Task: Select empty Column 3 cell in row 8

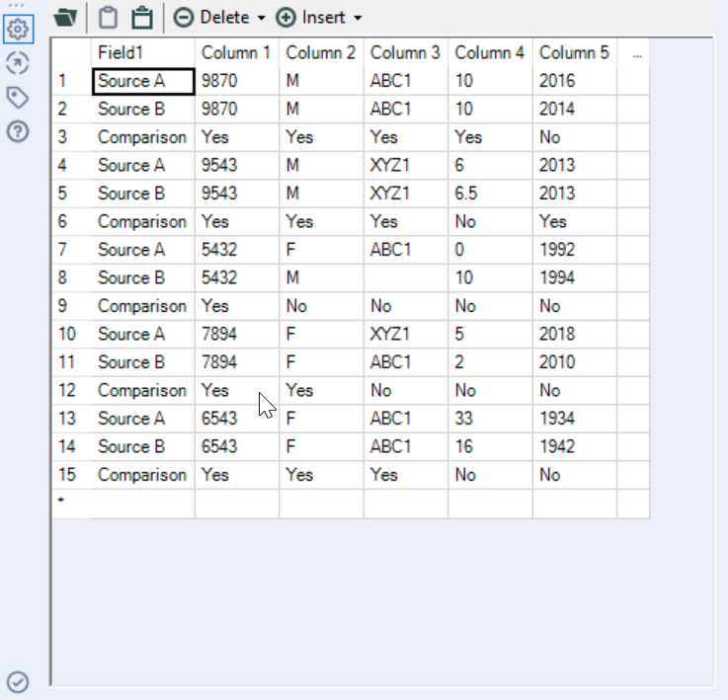Action: click(406, 278)
